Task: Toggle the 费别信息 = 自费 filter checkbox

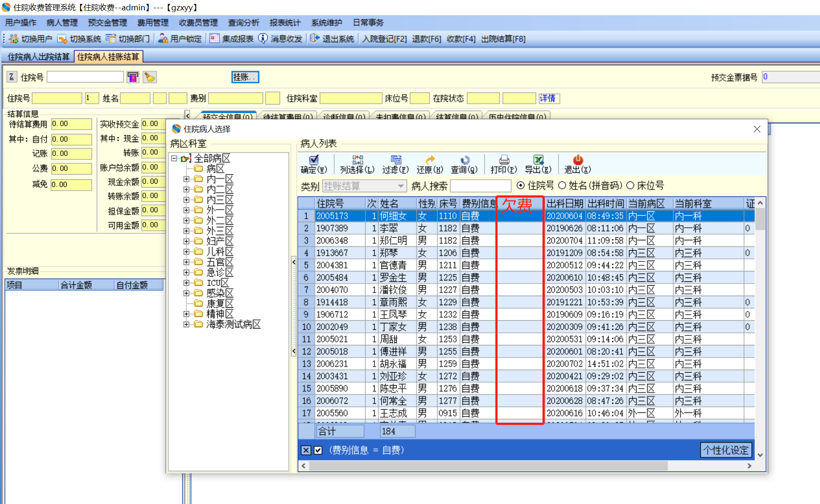Action: pyautogui.click(x=318, y=450)
